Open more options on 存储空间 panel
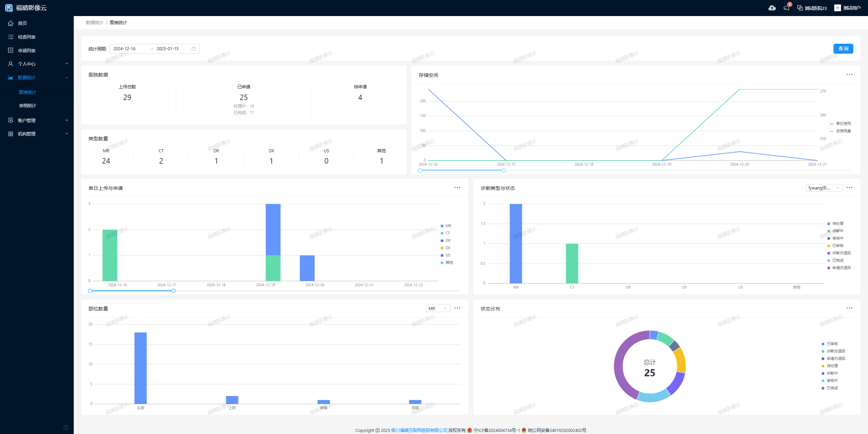Screen dimensions: 868x434 coord(849,74)
